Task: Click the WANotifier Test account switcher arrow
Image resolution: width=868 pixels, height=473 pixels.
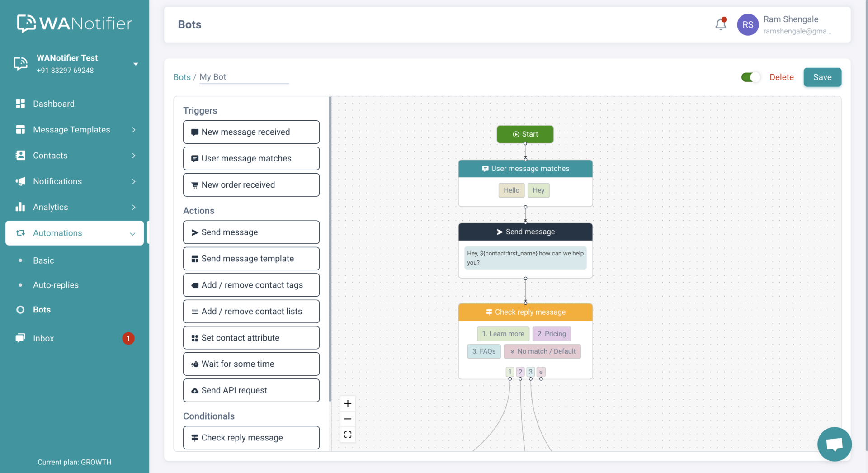Action: (x=136, y=64)
